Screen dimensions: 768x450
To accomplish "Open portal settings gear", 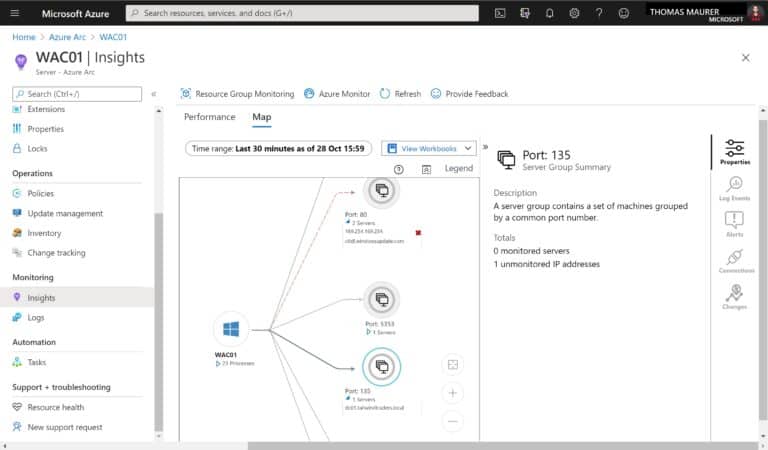I will [574, 13].
